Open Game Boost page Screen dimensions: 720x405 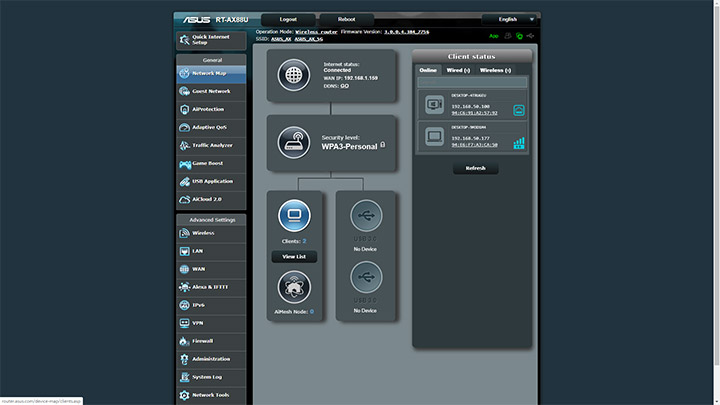point(211,163)
